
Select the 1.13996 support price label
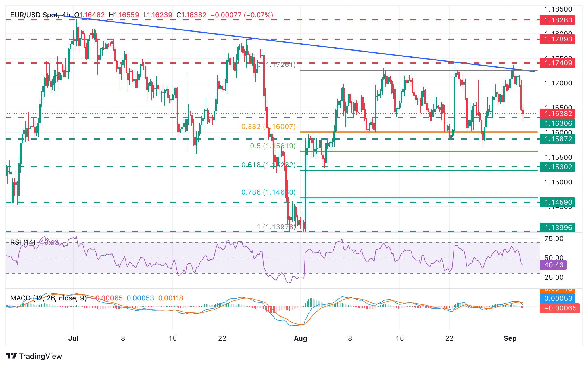coord(557,228)
